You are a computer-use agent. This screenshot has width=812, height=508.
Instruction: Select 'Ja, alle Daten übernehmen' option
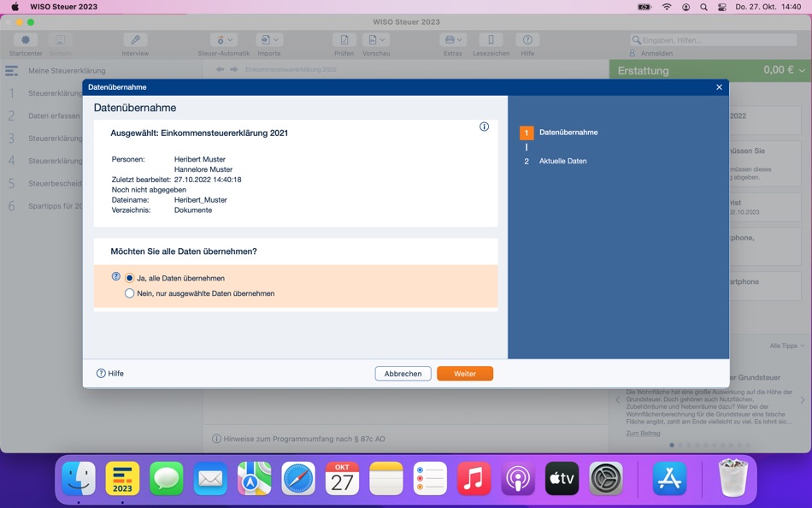[175, 278]
